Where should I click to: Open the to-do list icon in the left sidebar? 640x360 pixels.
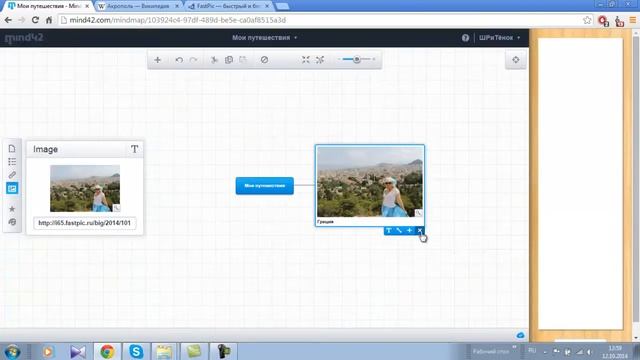point(12,162)
